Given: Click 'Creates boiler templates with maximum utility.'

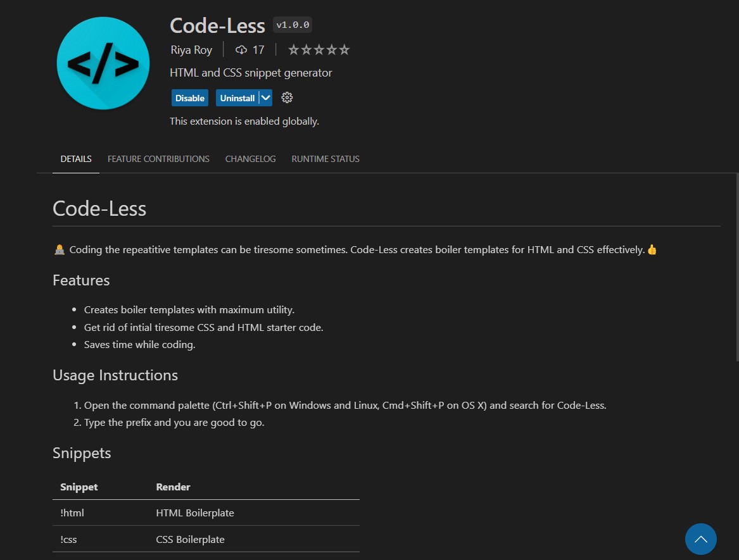Looking at the screenshot, I should click(x=189, y=310).
